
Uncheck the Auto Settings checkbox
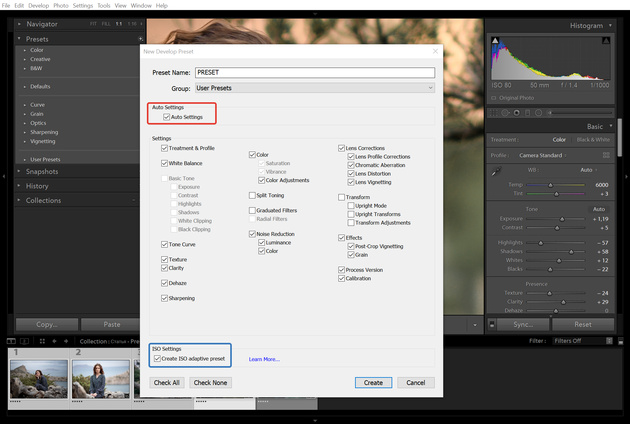point(167,117)
